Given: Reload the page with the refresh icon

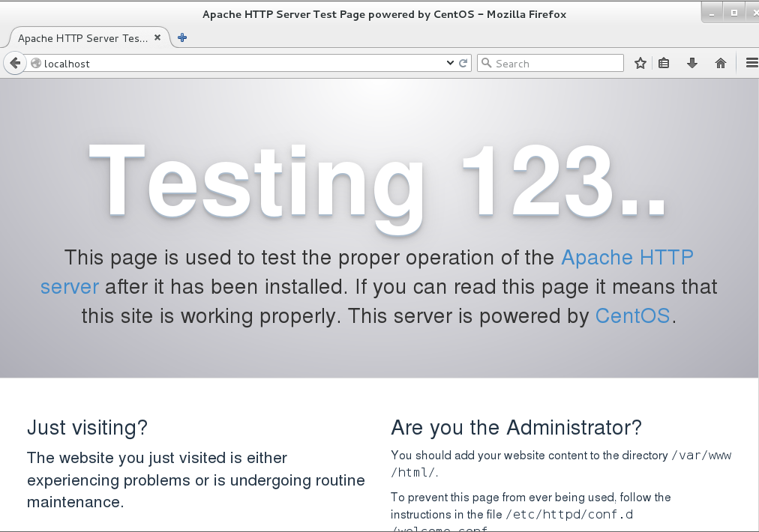Looking at the screenshot, I should tap(463, 64).
